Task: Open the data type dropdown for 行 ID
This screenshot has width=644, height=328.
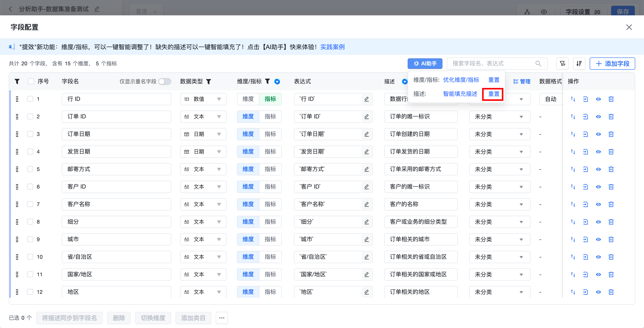Action: tap(203, 99)
